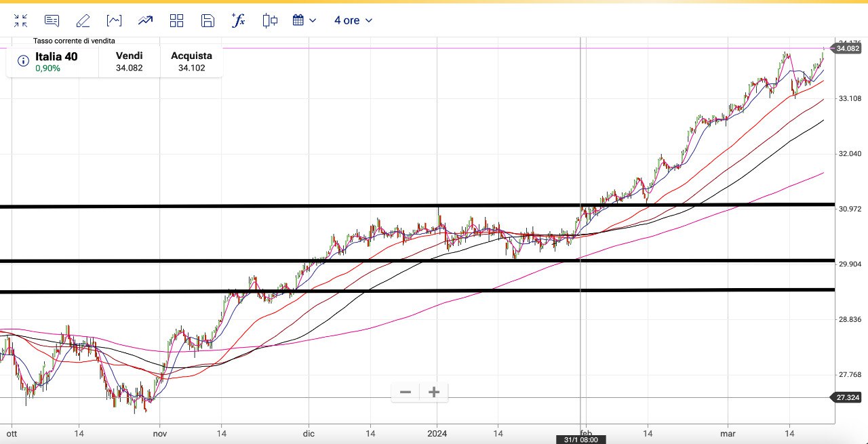Click the 34.082 current price label
The height and width of the screenshot is (444, 868).
tap(848, 49)
